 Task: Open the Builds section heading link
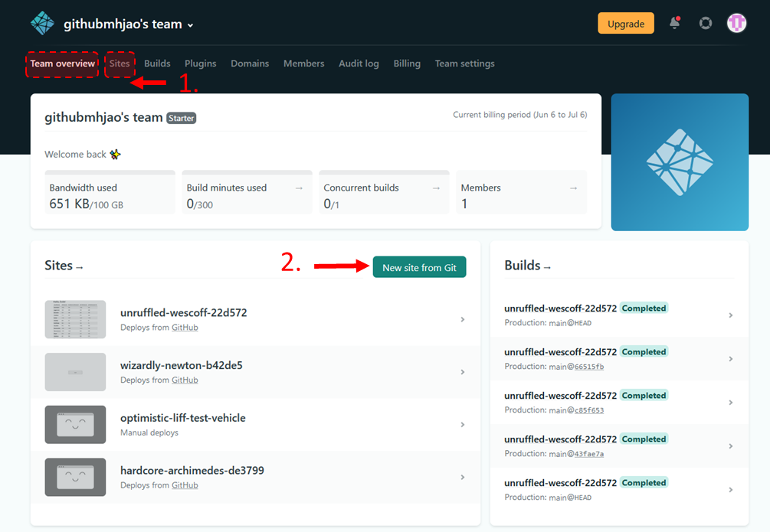pos(528,266)
